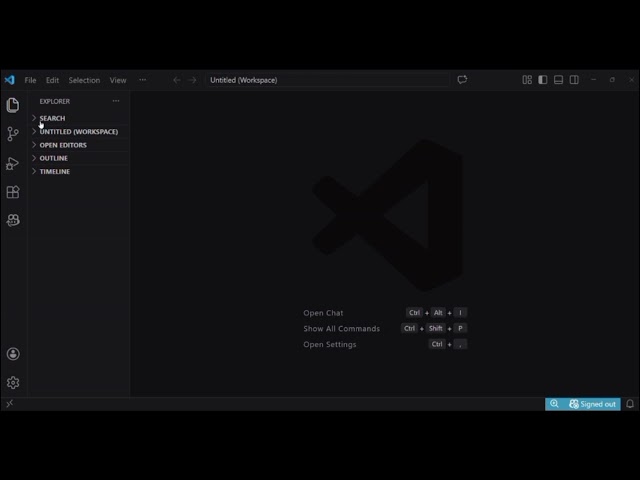
Task: Open the notifications bell
Action: [630, 404]
